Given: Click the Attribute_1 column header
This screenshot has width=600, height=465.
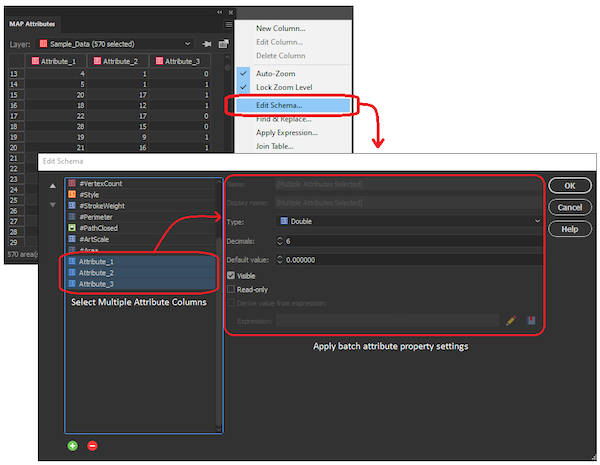Looking at the screenshot, I should tap(56, 61).
